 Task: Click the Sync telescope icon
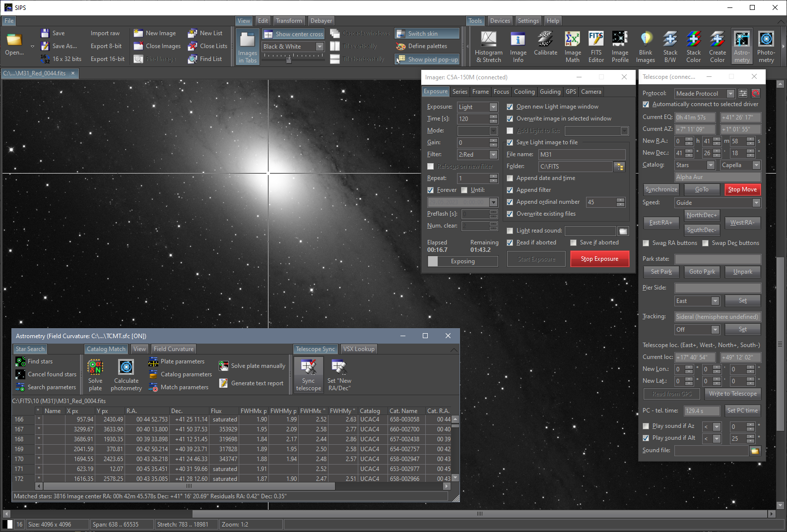tap(309, 375)
